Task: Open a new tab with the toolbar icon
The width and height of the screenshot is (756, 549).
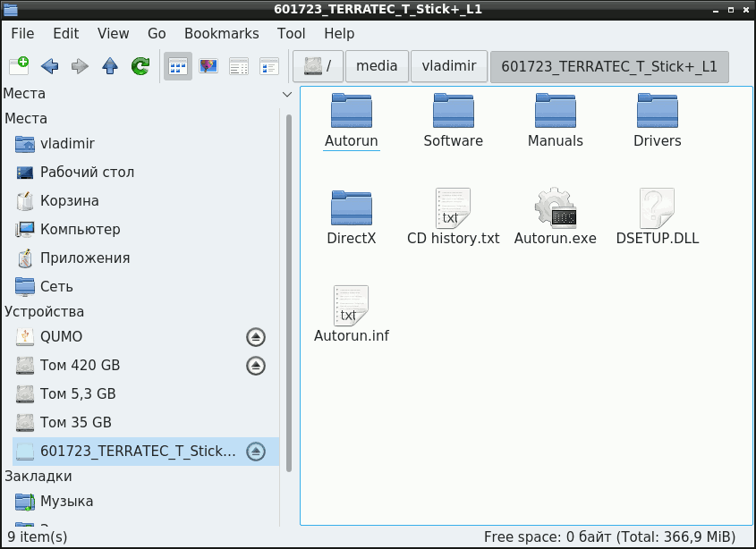Action: [x=20, y=66]
